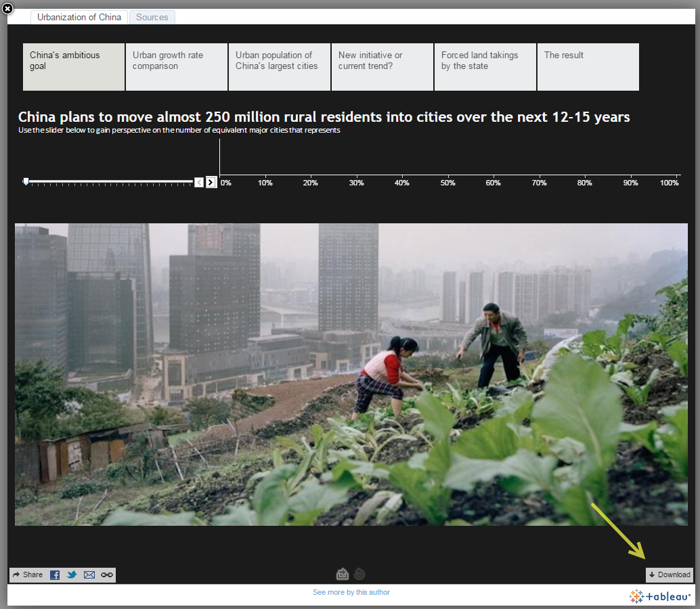Open the Urbanization of China tab

point(79,18)
